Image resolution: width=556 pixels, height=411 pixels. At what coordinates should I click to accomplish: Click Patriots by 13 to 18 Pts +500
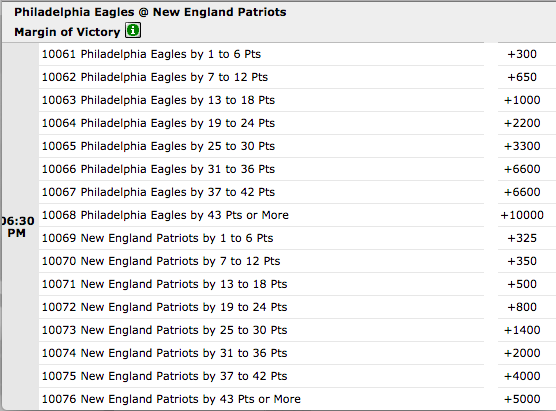pos(522,284)
